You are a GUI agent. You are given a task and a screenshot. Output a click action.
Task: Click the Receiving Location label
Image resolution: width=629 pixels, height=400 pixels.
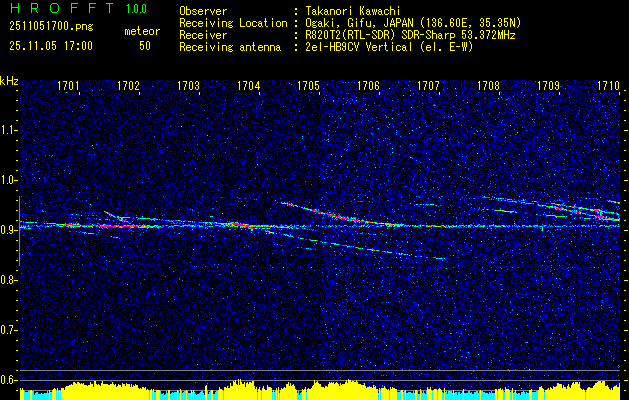point(233,23)
